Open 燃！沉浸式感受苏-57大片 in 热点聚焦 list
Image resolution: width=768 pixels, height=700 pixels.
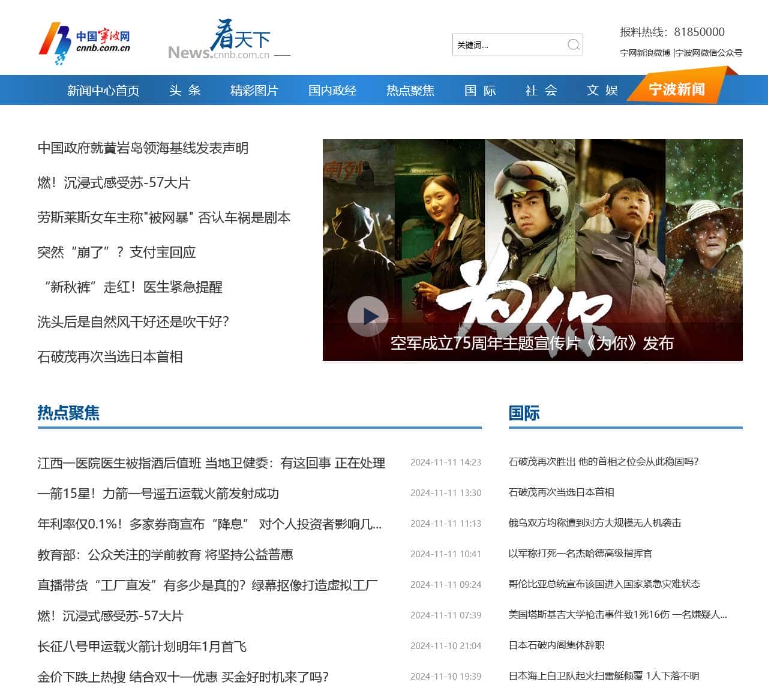coord(110,616)
